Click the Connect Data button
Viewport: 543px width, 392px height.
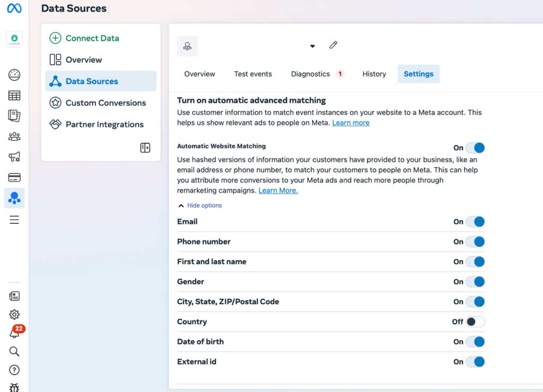click(84, 38)
